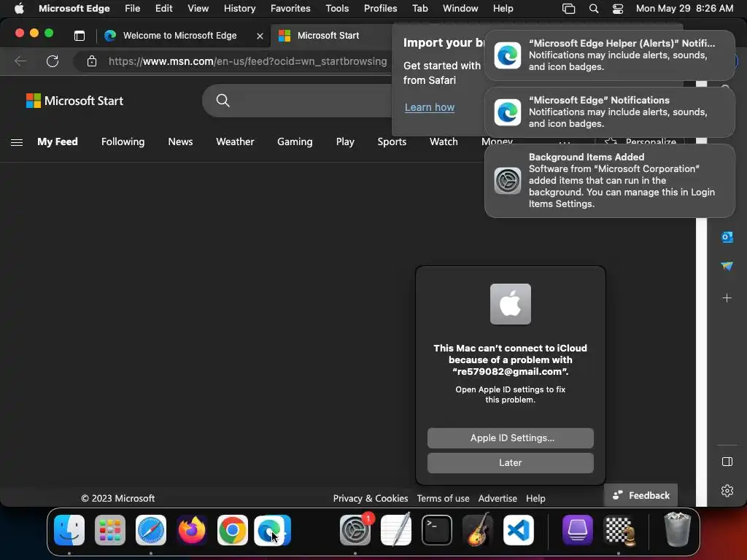Open the History menu
Image resolution: width=747 pixels, height=560 pixels.
tap(239, 8)
